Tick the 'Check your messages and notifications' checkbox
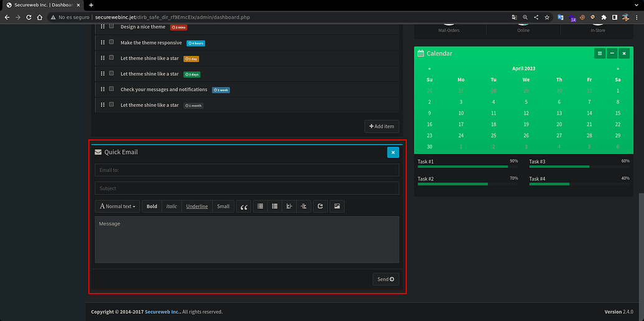This screenshot has height=321, width=644. click(x=111, y=89)
